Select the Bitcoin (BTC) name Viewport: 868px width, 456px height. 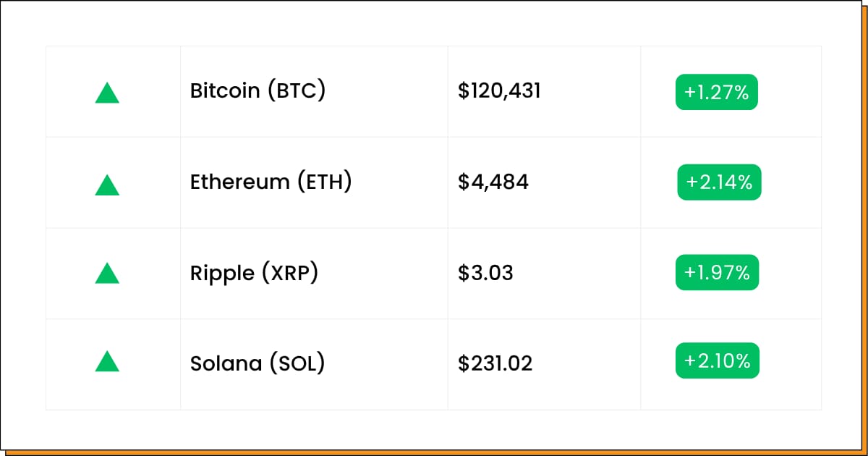(258, 91)
